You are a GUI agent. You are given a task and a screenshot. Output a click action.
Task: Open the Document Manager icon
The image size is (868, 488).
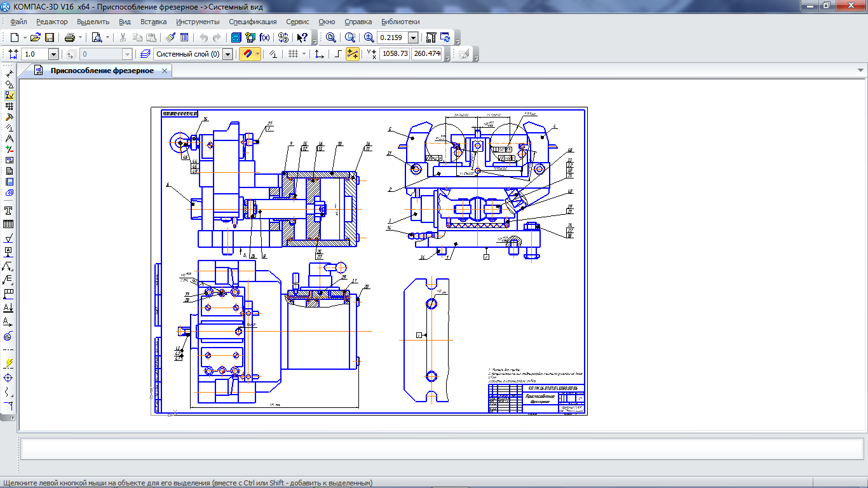(x=236, y=37)
